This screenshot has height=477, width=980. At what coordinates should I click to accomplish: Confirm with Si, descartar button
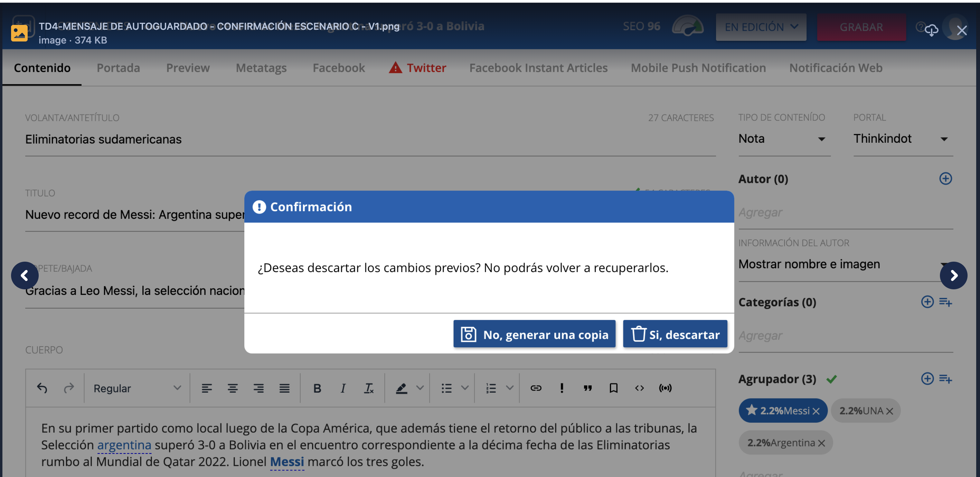(x=675, y=334)
